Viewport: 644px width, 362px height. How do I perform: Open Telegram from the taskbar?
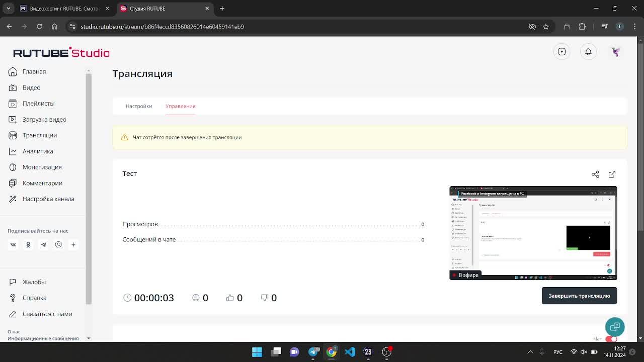coord(313,352)
